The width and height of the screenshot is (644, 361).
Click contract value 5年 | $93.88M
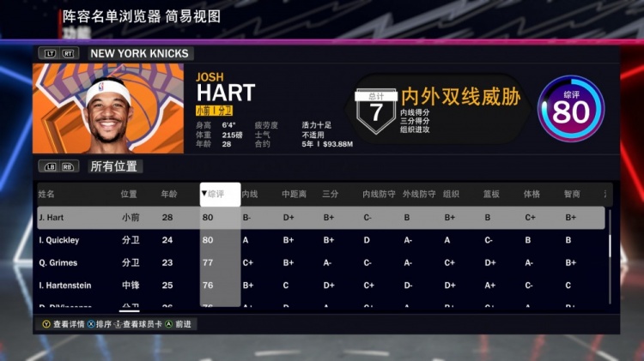(327, 144)
